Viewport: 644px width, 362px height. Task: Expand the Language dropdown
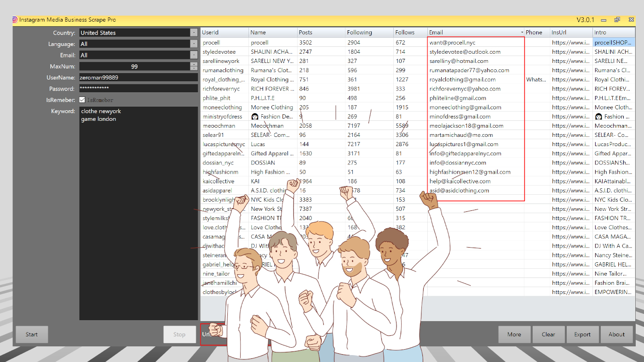pyautogui.click(x=194, y=44)
